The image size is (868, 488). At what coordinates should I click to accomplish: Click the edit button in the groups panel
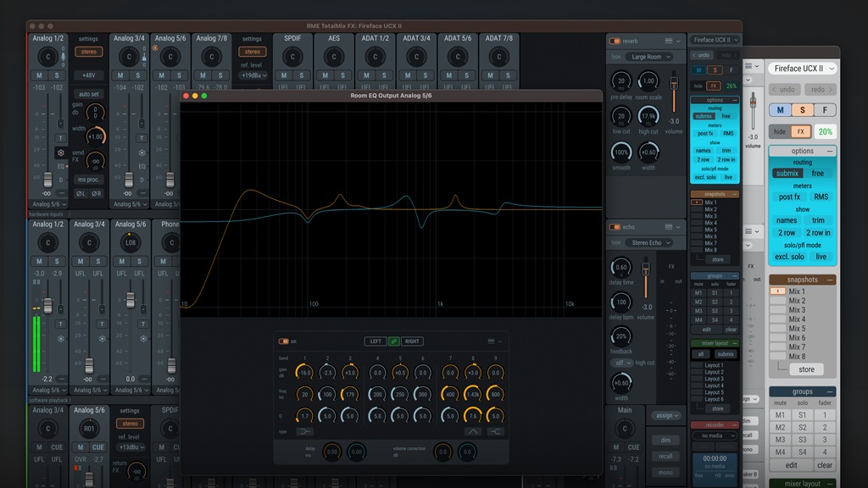pos(792,465)
